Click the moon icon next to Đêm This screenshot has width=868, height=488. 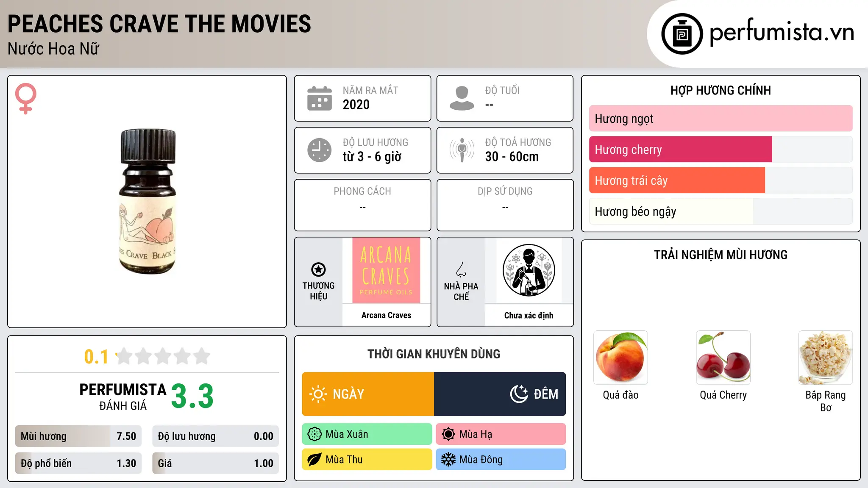click(x=519, y=394)
